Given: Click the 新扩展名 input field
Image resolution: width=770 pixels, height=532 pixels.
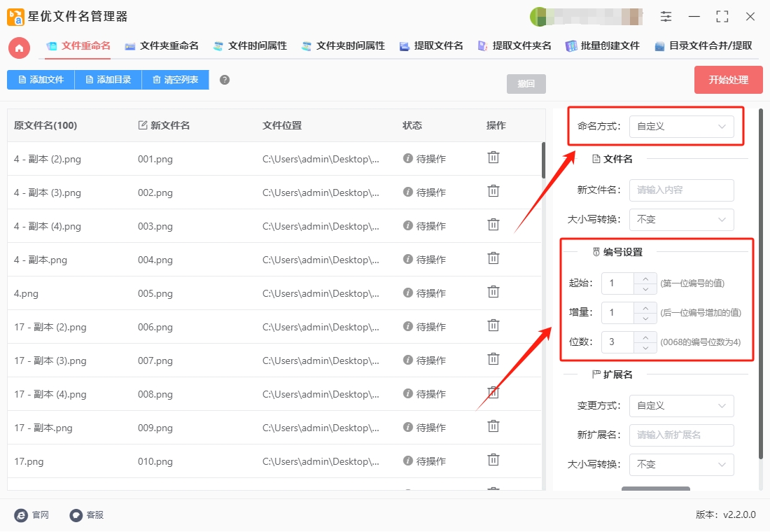Looking at the screenshot, I should pos(682,435).
